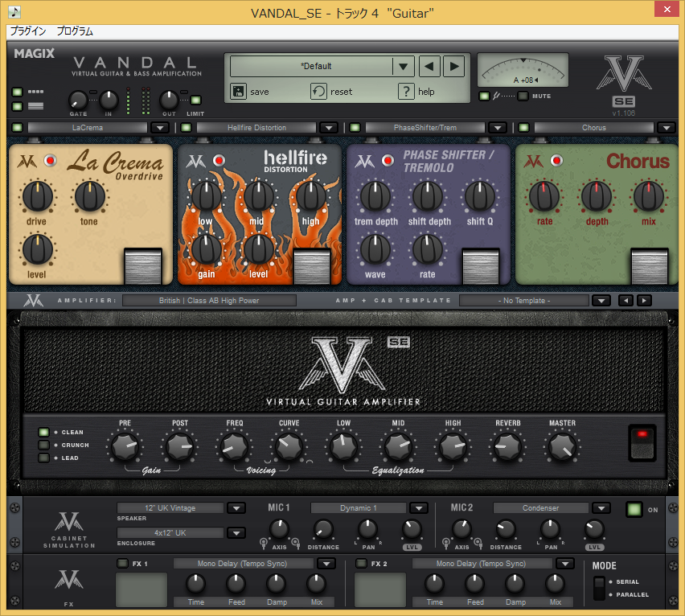Open the プラグイン menu
Viewport: 685px width, 616px height.
tap(28, 31)
